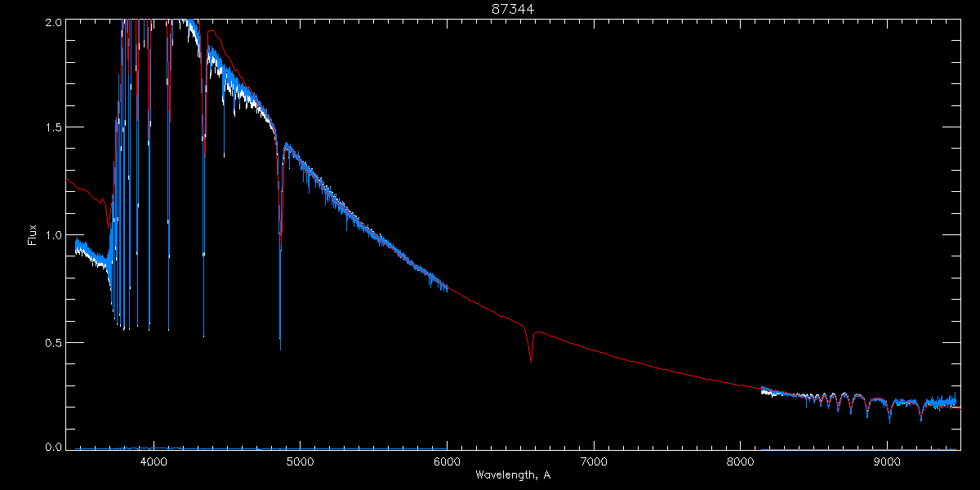The image size is (980, 490).
Task: Click the 0.0 flux tick label
Action: tap(53, 447)
